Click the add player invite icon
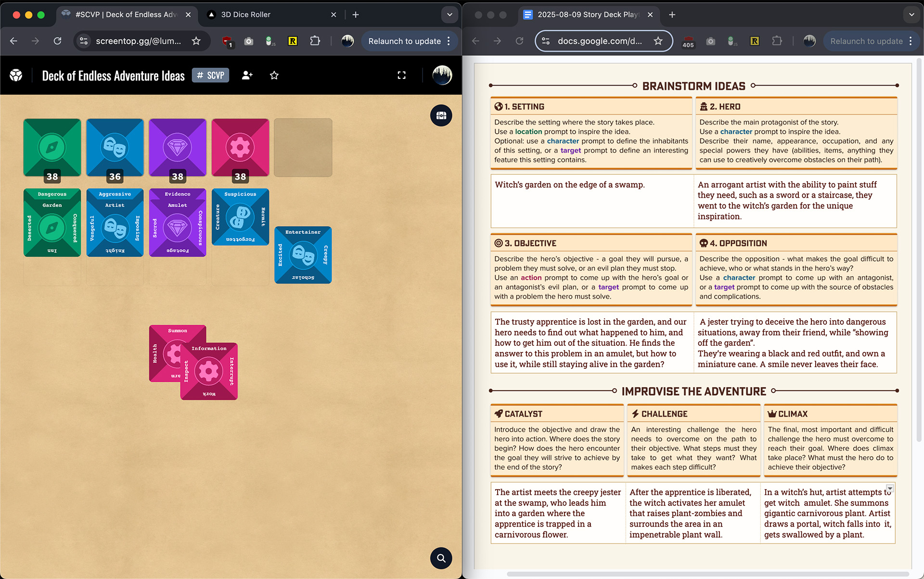This screenshot has width=924, height=579. (247, 76)
